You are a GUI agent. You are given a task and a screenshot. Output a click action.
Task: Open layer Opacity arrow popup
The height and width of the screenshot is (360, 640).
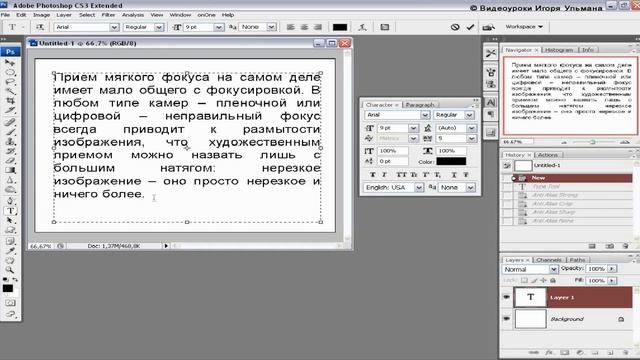pos(611,269)
